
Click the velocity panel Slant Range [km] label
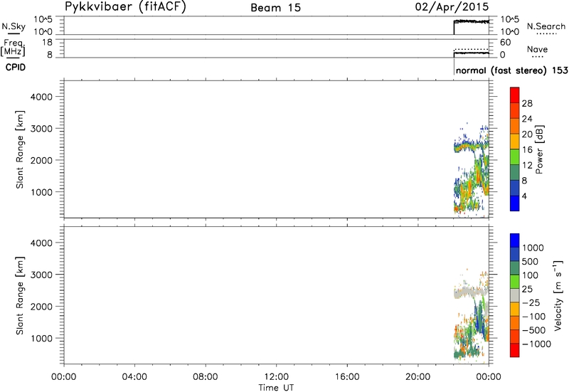pyautogui.click(x=20, y=295)
